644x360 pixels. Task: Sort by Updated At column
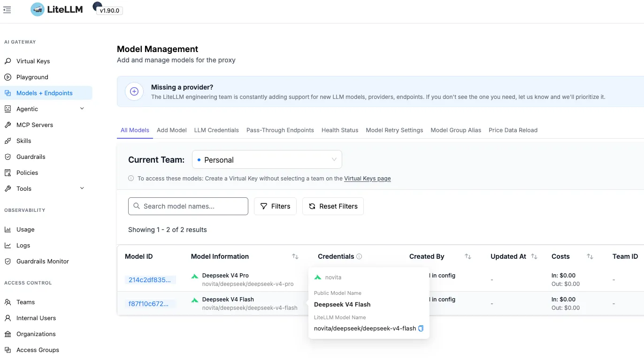pos(534,256)
